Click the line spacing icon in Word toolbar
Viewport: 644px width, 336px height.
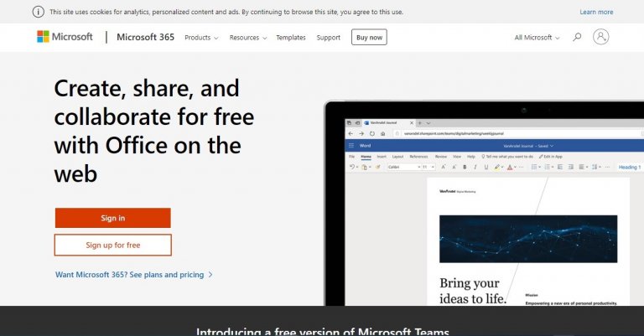point(595,167)
